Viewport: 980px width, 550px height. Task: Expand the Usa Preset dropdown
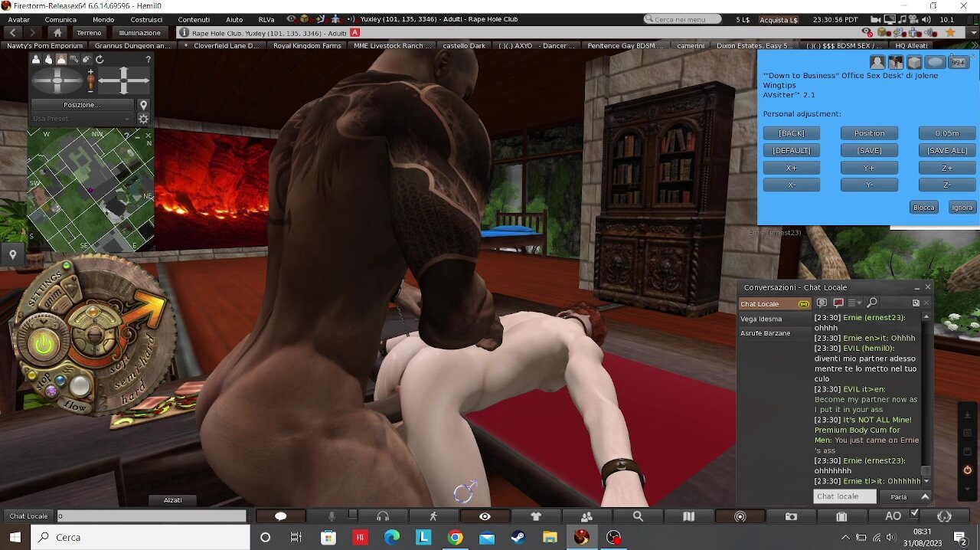click(x=81, y=119)
